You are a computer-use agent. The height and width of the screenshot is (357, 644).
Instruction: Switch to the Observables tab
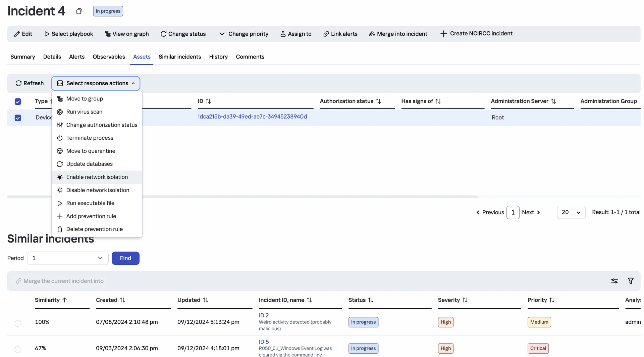coord(109,57)
